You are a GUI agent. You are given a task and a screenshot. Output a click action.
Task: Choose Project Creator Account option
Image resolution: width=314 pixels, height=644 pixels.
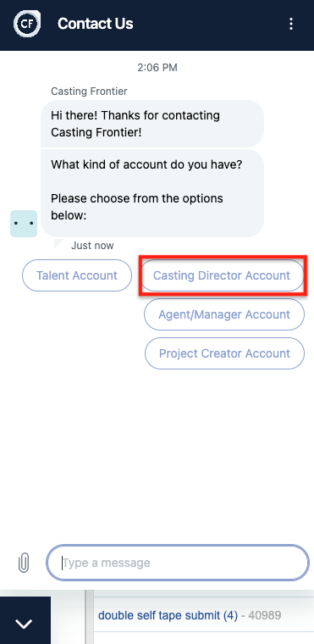(224, 353)
